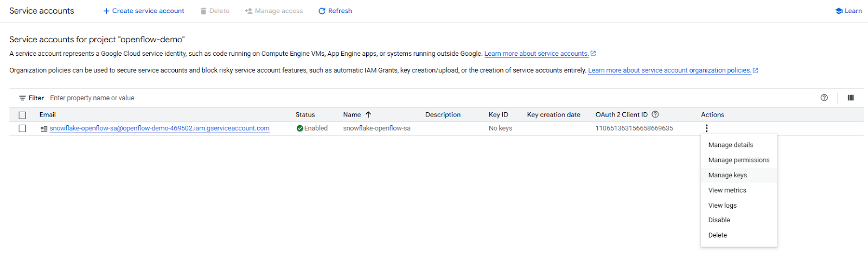The height and width of the screenshot is (264, 868).
Task: Click the Description column header
Action: (443, 115)
